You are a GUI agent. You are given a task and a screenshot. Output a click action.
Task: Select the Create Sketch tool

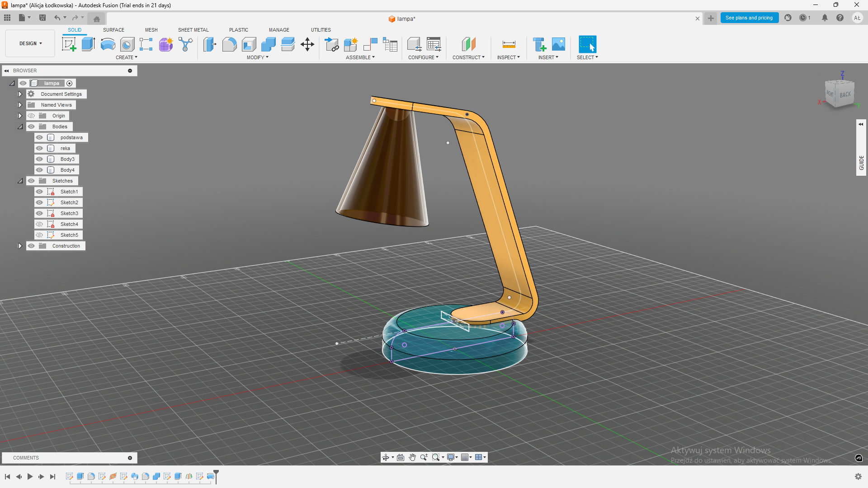[69, 44]
